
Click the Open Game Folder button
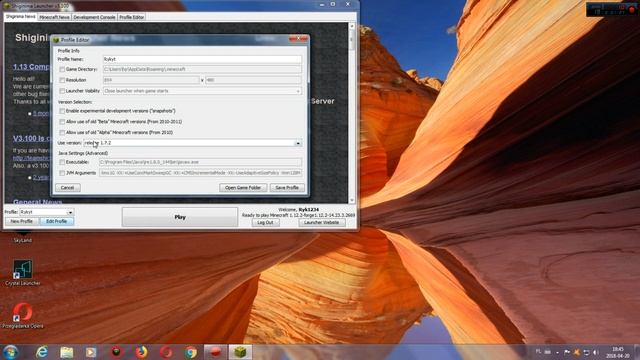click(243, 188)
